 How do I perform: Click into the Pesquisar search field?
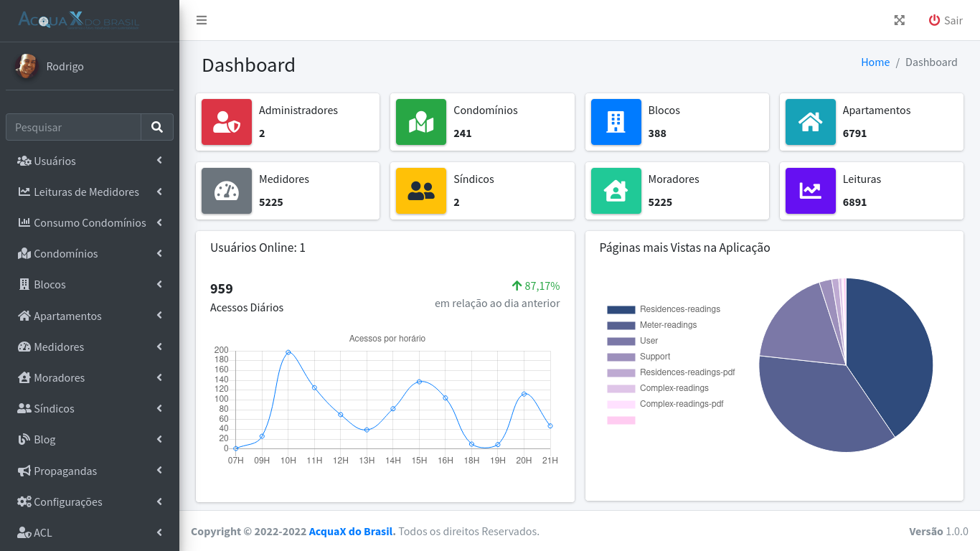pyautogui.click(x=74, y=127)
